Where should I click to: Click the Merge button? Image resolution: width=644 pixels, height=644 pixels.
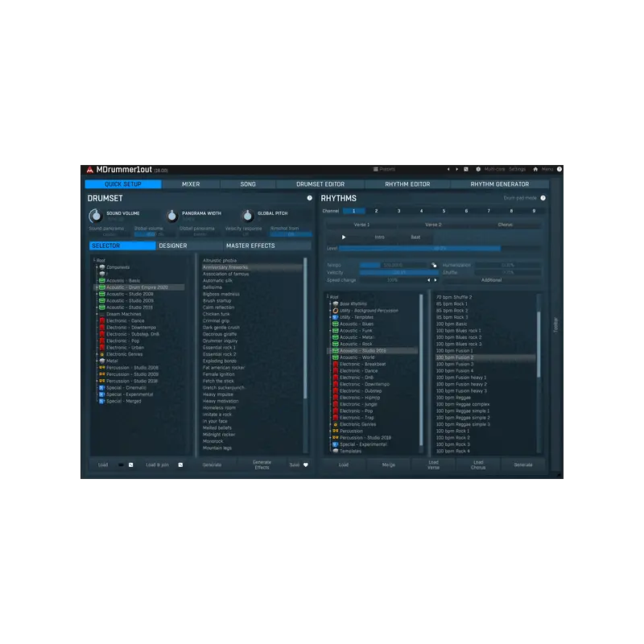(x=389, y=465)
